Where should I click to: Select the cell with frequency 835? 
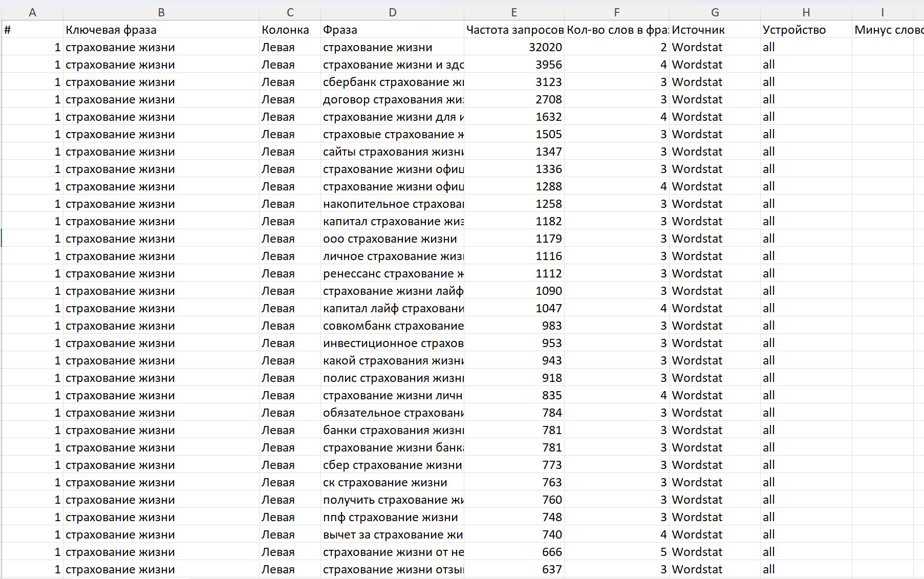click(514, 395)
